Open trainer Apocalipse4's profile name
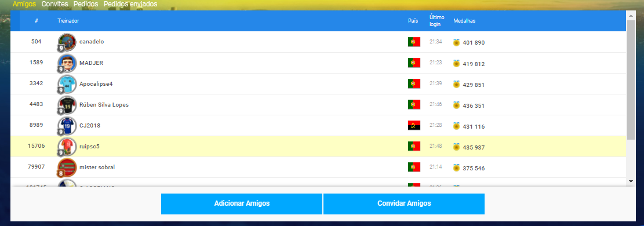This screenshot has height=226, width=644. pyautogui.click(x=96, y=84)
